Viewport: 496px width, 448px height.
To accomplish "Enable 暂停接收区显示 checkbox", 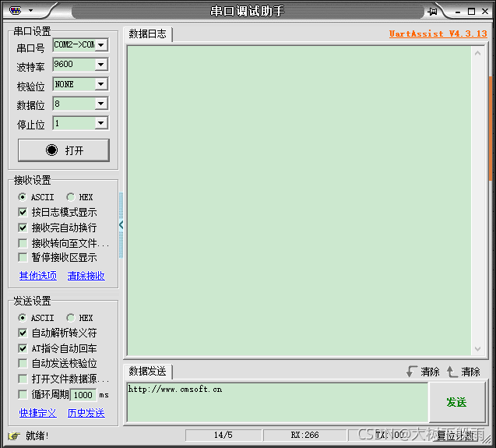I will click(x=23, y=257).
